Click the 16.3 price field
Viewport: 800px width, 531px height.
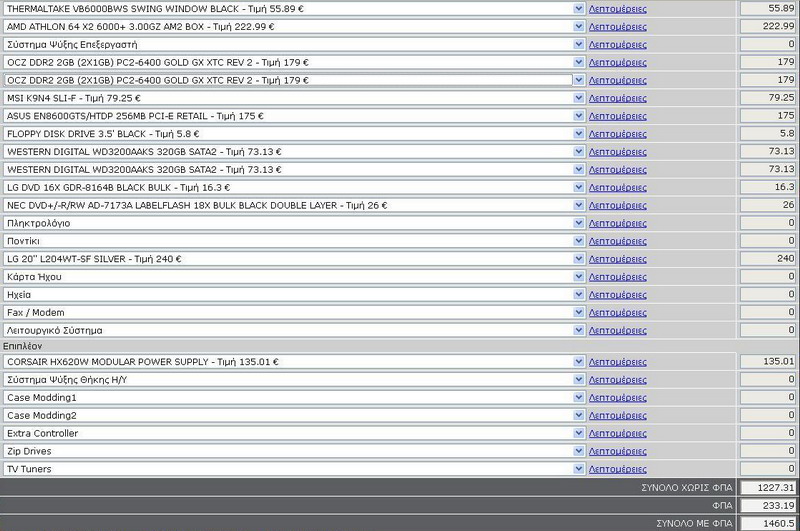(x=768, y=187)
